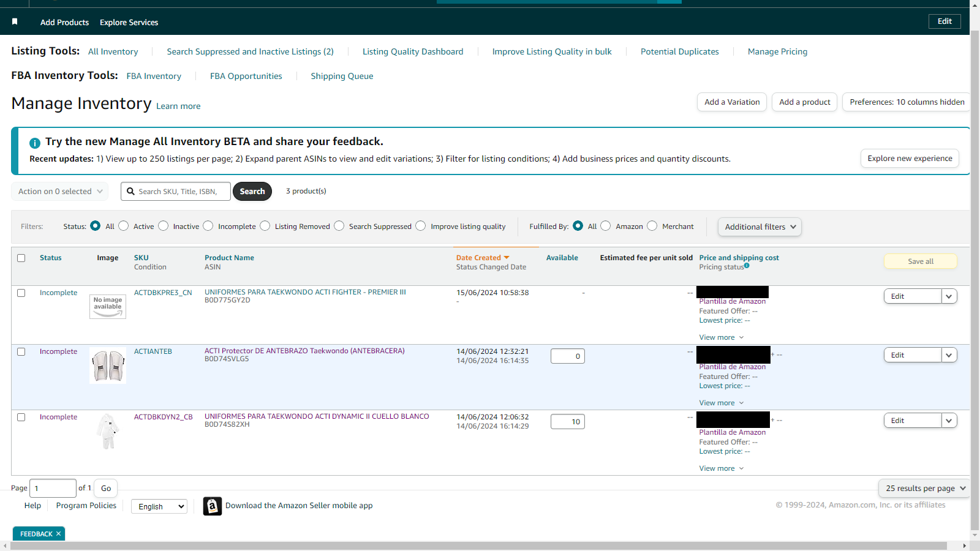Image resolution: width=980 pixels, height=551 pixels.
Task: Open UNIFORMES PARA TAEKWONDO ACTI FIGHTER product link
Action: point(305,292)
